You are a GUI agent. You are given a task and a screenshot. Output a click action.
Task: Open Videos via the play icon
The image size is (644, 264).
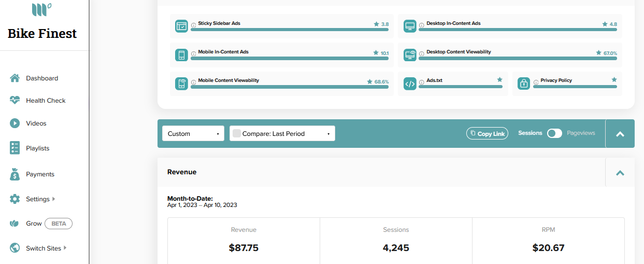coord(15,123)
